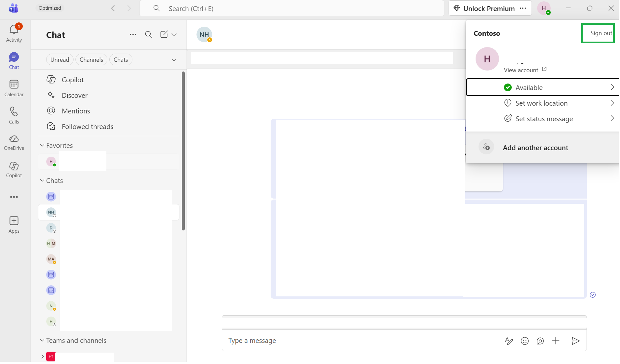
Task: Open the emoji picker
Action: [x=525, y=341]
